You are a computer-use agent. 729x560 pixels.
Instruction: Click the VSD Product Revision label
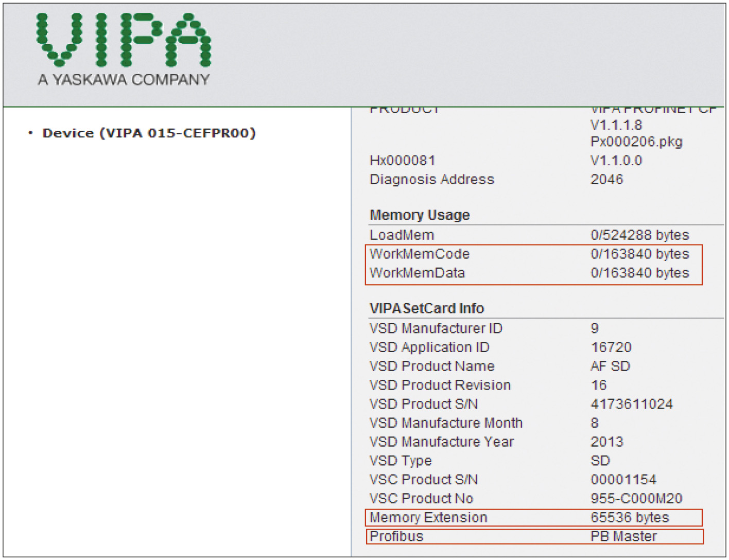click(440, 386)
